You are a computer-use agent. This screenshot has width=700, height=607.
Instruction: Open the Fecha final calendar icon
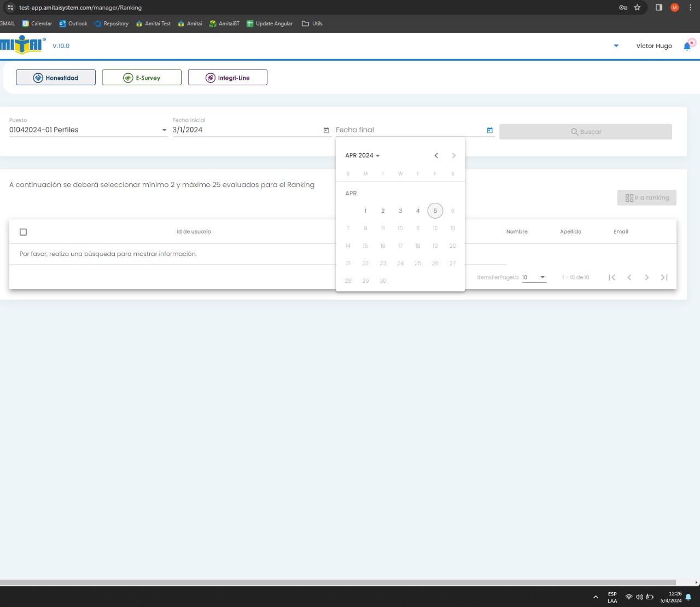[489, 130]
